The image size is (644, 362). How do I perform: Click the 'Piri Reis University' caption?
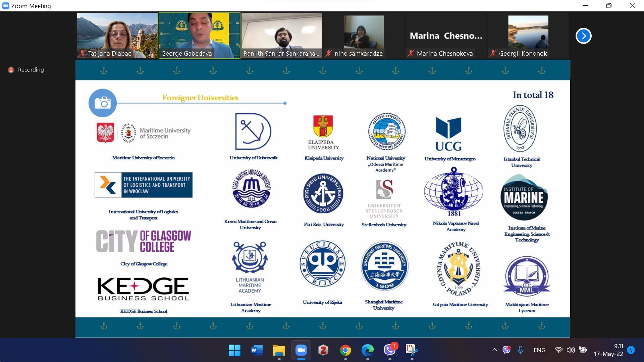324,224
